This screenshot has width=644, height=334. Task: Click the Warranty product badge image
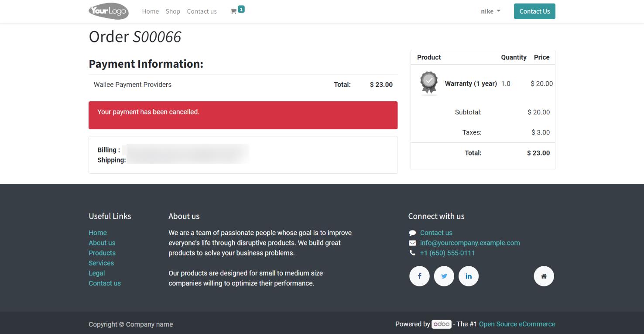coord(428,83)
